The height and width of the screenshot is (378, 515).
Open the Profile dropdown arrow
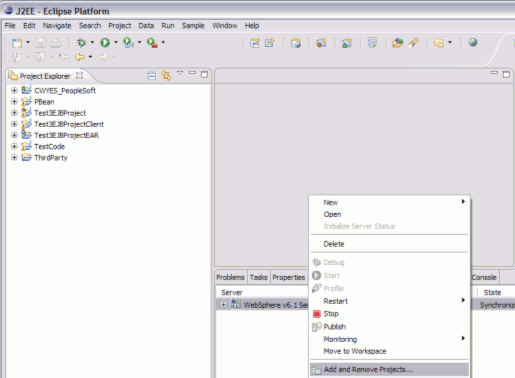(x=140, y=42)
